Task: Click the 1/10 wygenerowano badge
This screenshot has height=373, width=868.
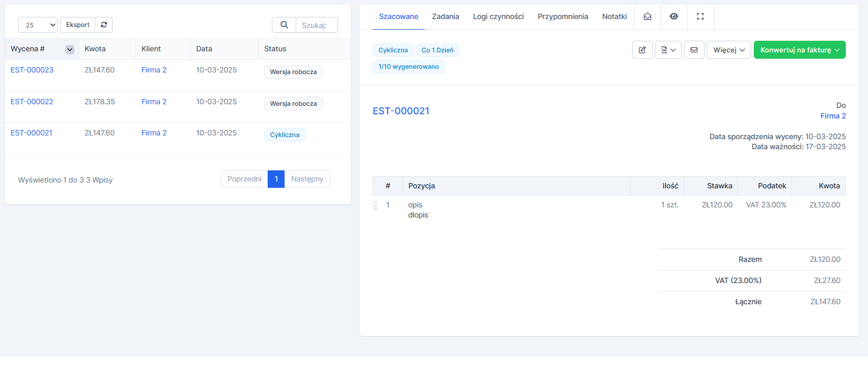Action: pos(408,67)
